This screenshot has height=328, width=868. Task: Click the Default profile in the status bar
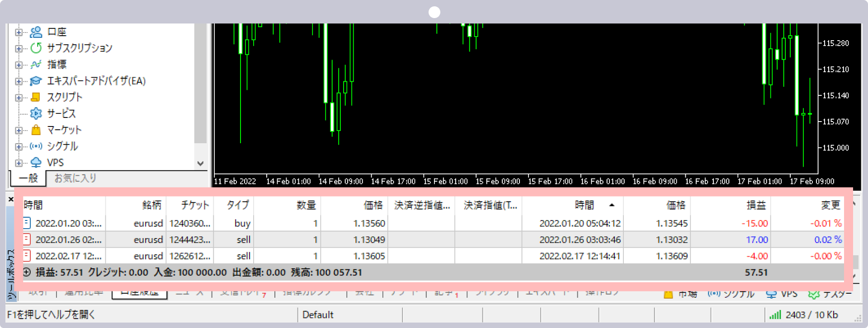click(318, 314)
